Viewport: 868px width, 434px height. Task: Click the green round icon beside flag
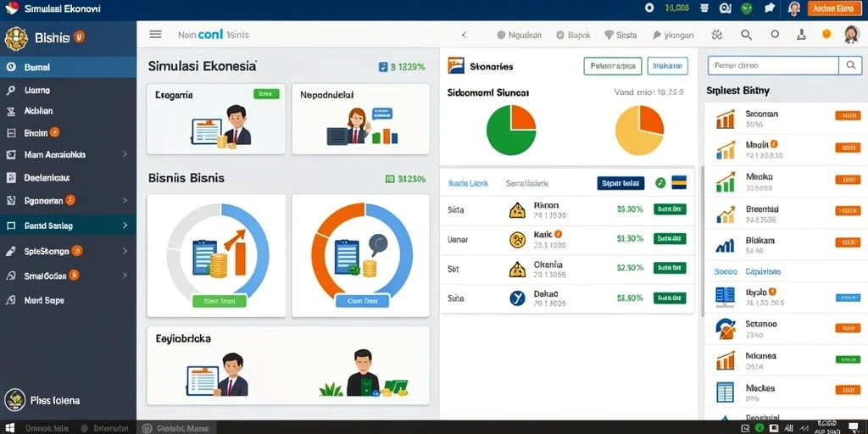click(659, 183)
